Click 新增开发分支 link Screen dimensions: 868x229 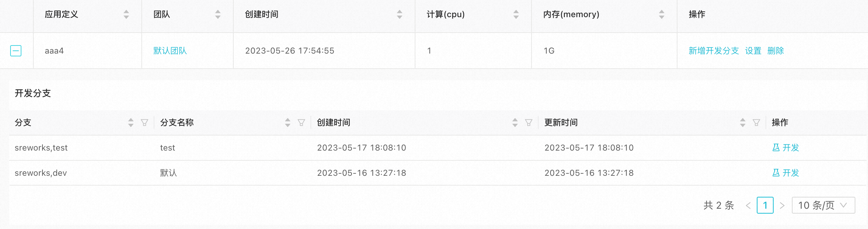(x=714, y=51)
